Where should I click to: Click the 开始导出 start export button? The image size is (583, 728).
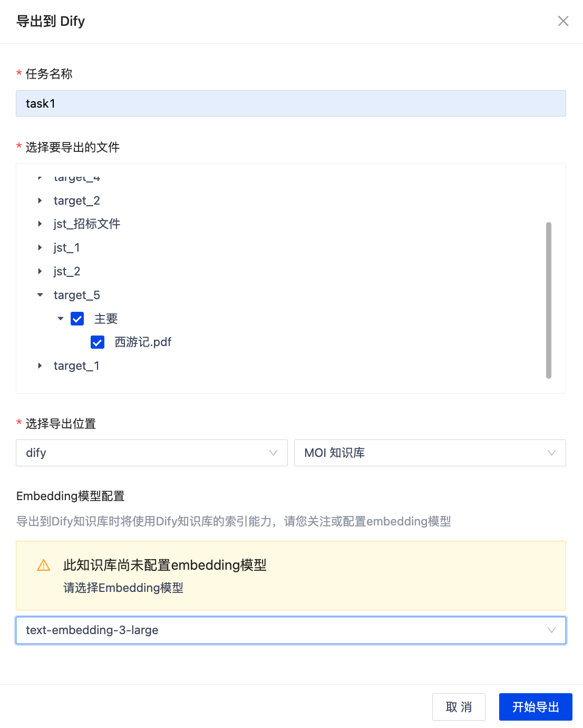click(x=536, y=707)
